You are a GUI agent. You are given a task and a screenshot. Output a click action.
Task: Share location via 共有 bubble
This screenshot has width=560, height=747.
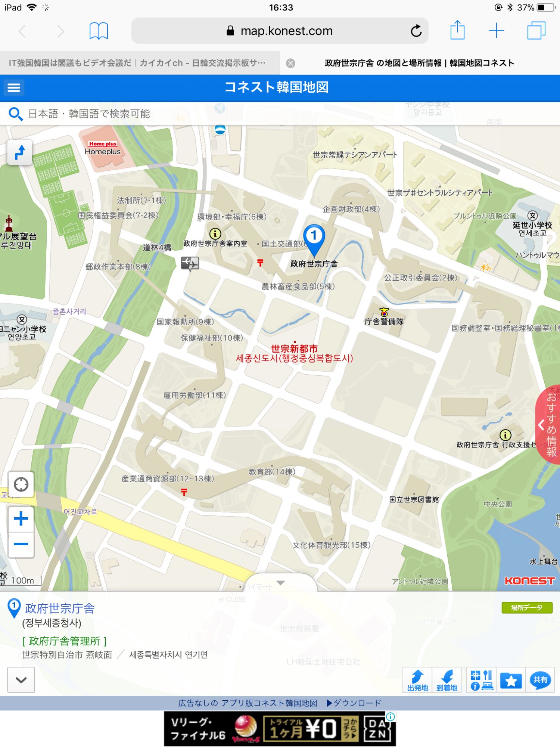pyautogui.click(x=540, y=680)
